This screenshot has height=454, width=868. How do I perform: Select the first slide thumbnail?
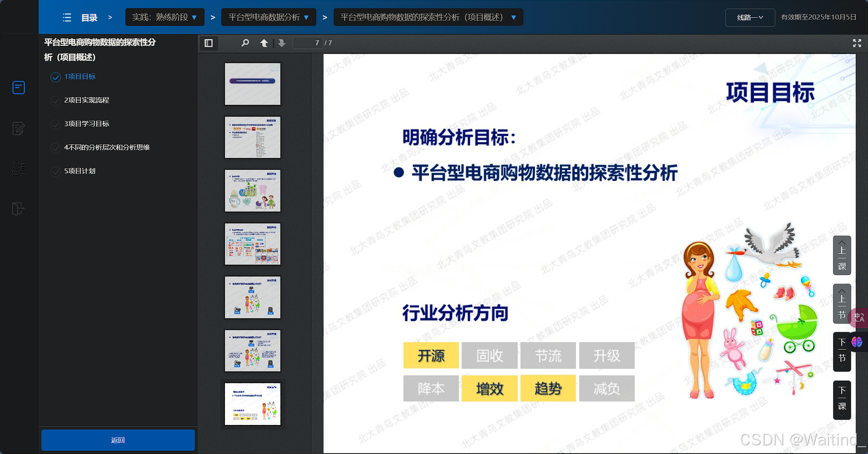pos(253,84)
